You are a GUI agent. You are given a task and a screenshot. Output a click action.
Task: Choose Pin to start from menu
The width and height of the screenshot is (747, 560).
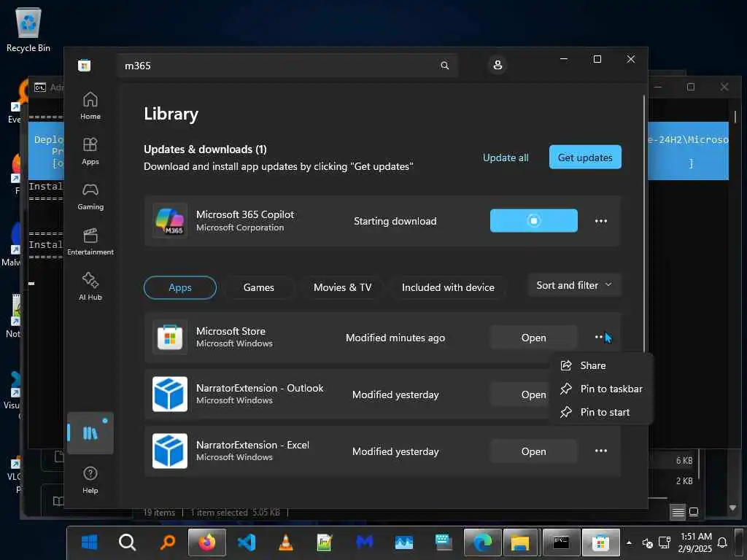pyautogui.click(x=601, y=413)
